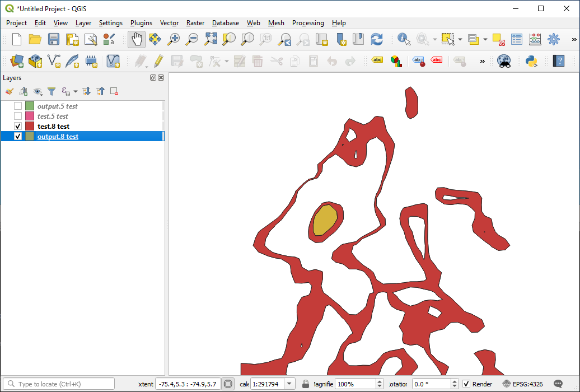The width and height of the screenshot is (580, 392).
Task: Enable the output.5 test layer checkbox
Action: (x=18, y=106)
